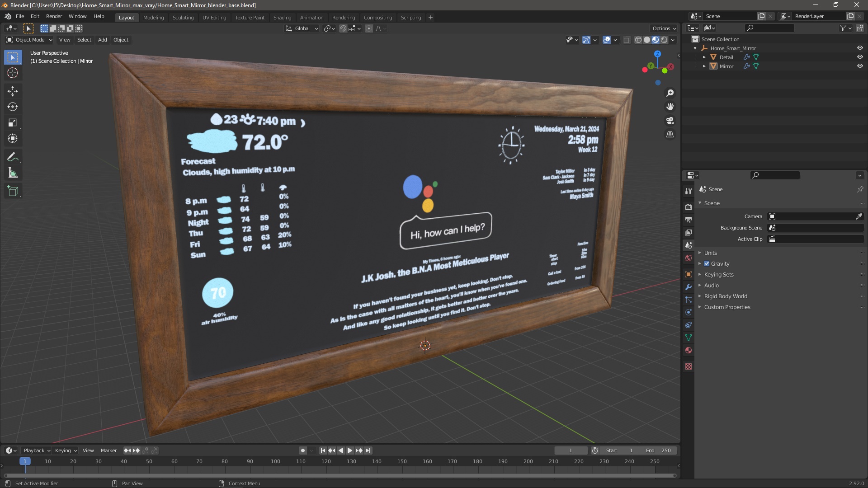Open the Physics properties tab
The image size is (868, 488).
689,312
